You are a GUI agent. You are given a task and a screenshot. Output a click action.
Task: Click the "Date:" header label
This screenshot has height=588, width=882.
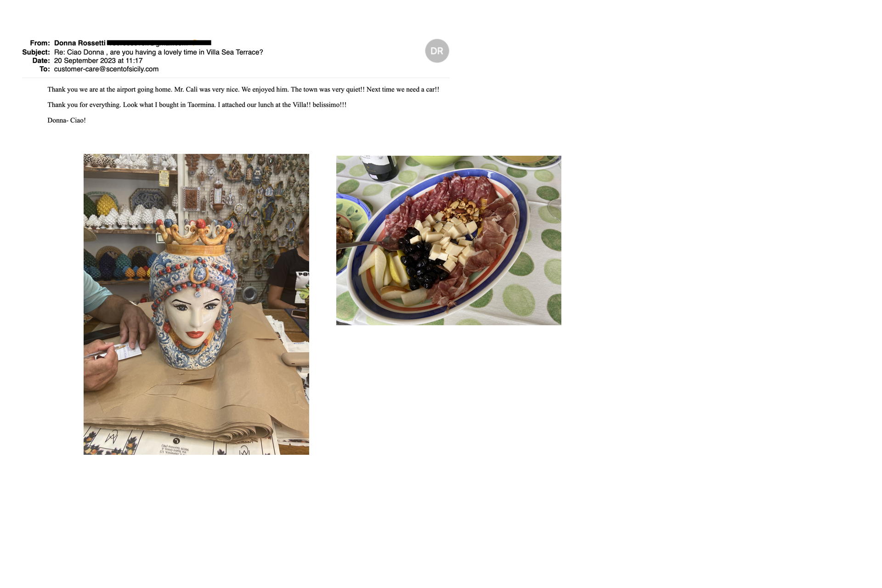[41, 61]
